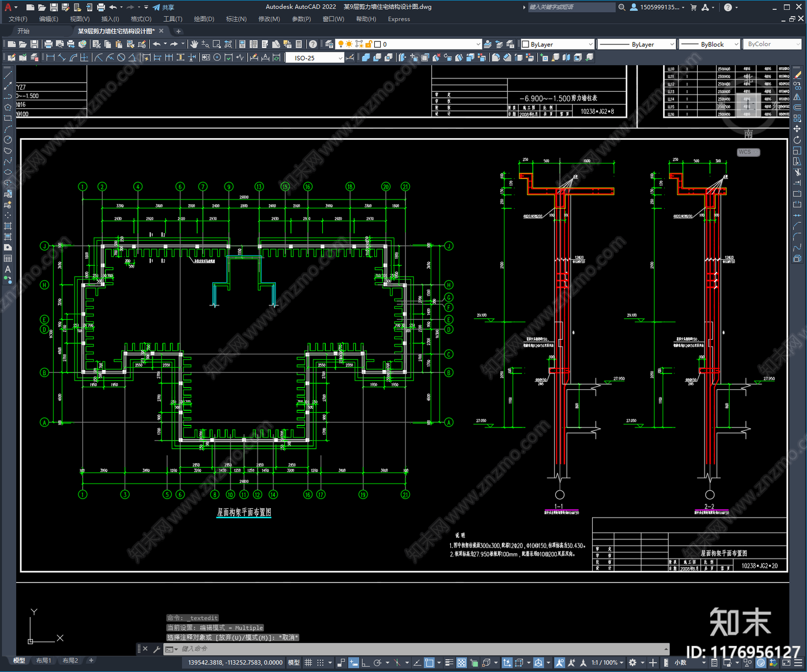
Task: Open the Express menu
Action: click(399, 19)
